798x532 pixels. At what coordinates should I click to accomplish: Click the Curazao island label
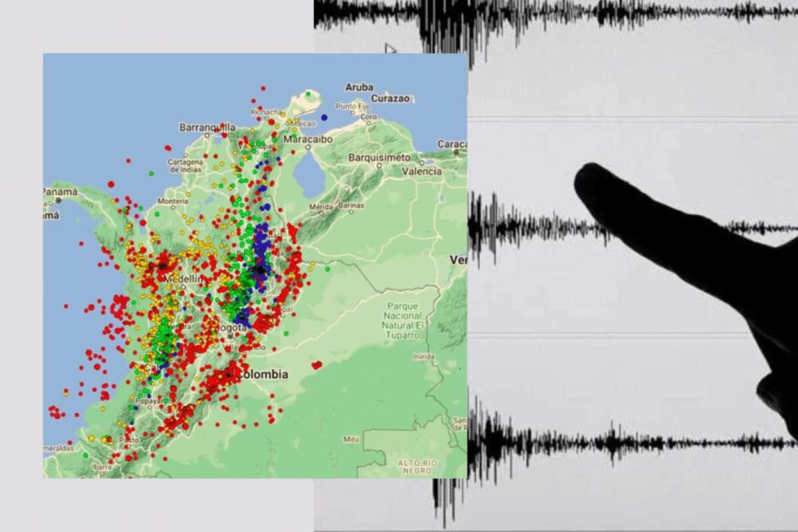(x=390, y=98)
